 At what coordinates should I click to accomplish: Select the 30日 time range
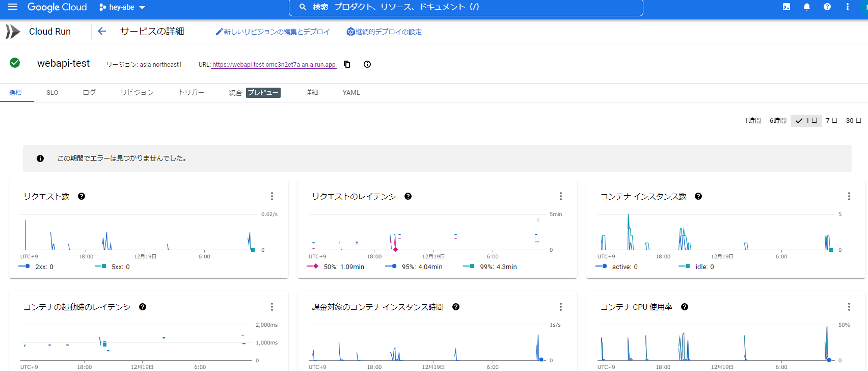coord(854,121)
